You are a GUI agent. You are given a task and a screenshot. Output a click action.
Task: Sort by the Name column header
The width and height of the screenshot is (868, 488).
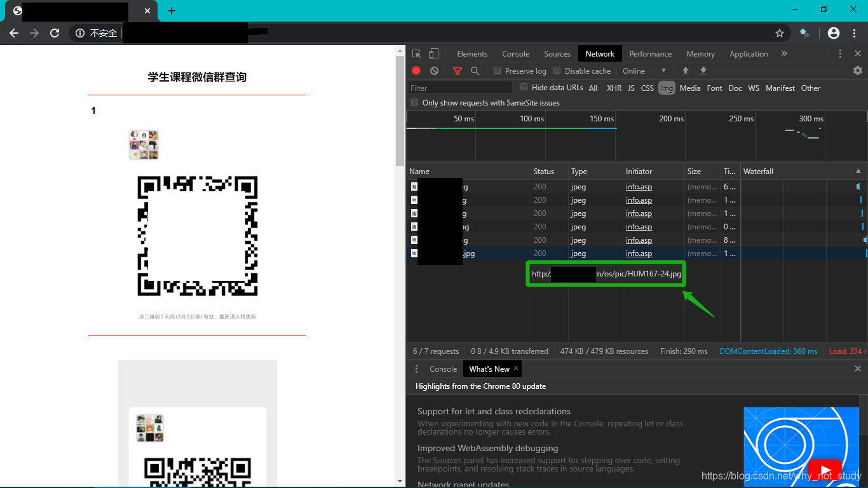468,171
